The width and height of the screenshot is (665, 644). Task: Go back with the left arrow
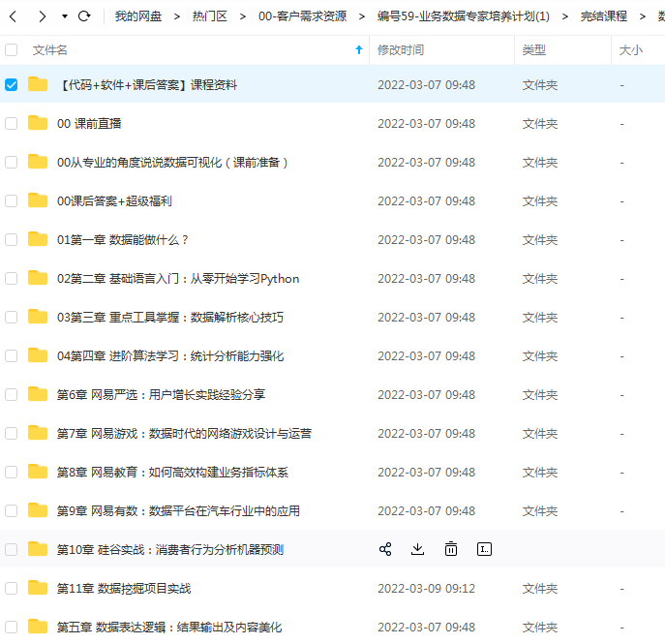14,16
